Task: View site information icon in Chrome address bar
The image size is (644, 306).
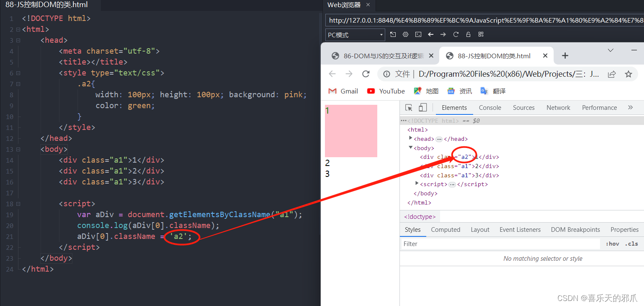Action: tap(387, 74)
